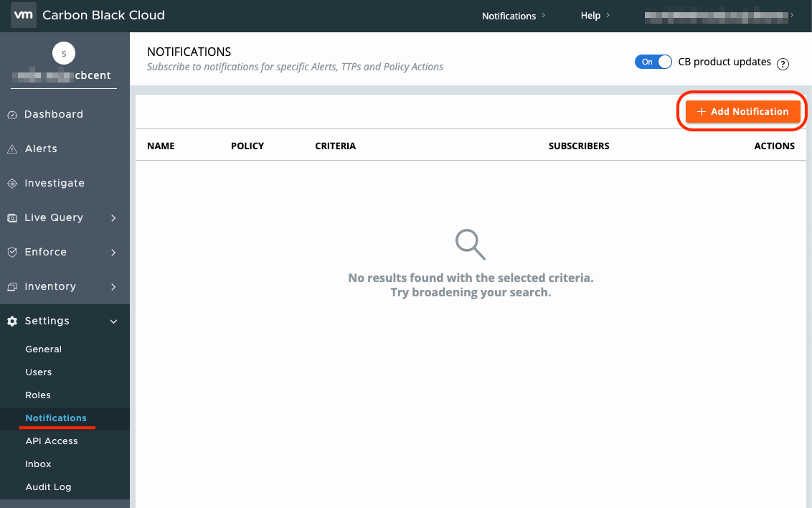Click the Carbon Black Cloud title
The image size is (812, 508).
tap(103, 16)
